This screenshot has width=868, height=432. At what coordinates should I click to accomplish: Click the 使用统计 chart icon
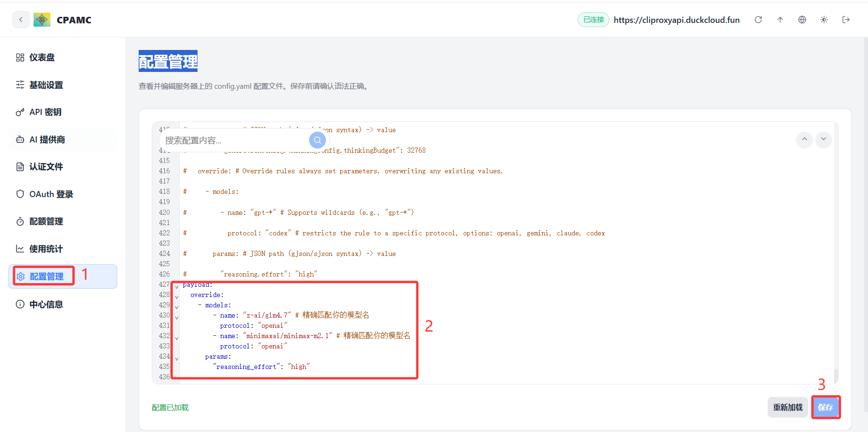click(x=20, y=249)
